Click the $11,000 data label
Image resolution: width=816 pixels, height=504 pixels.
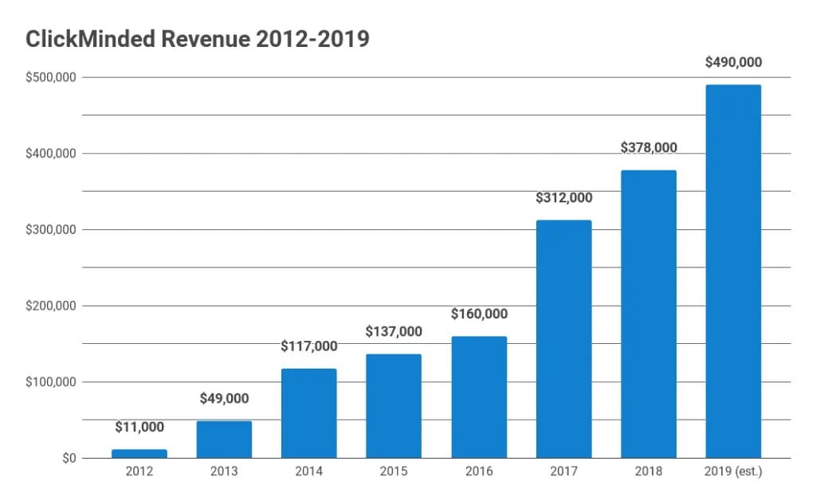click(139, 428)
